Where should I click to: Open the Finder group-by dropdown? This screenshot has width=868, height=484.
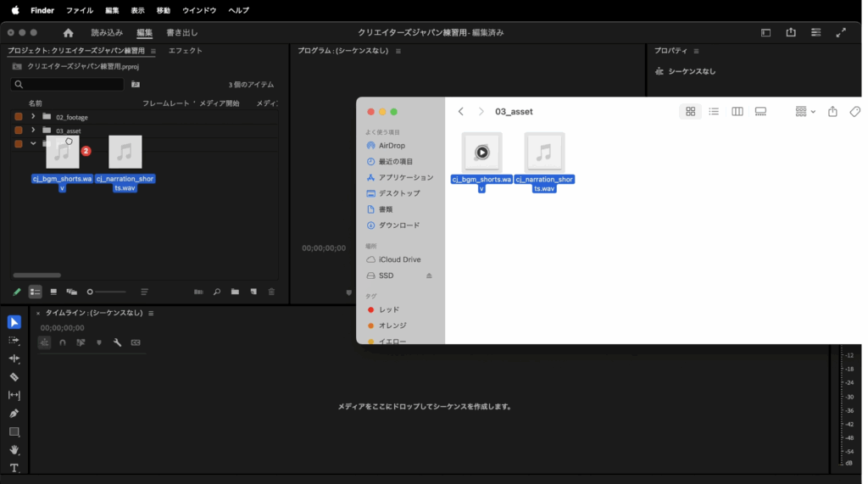point(805,112)
